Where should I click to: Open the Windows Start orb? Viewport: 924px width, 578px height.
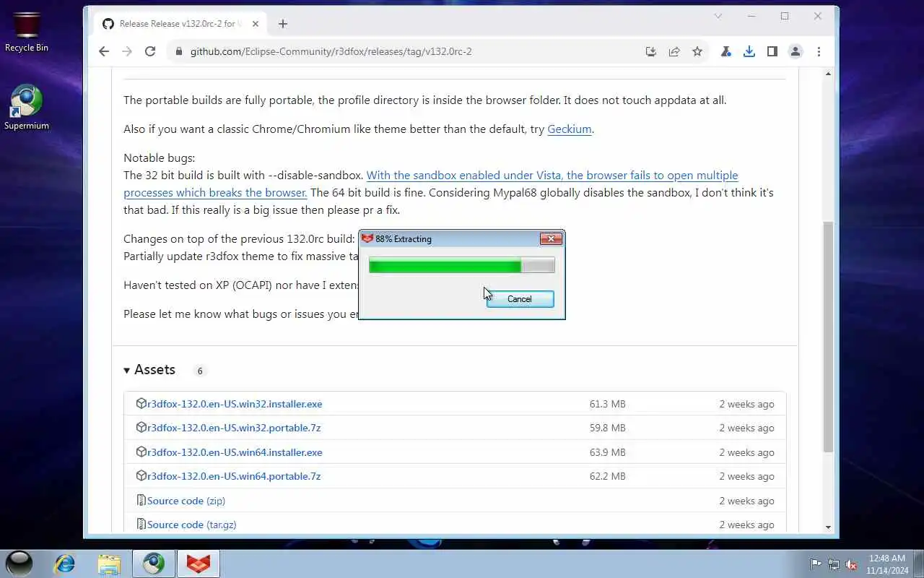[x=19, y=564]
